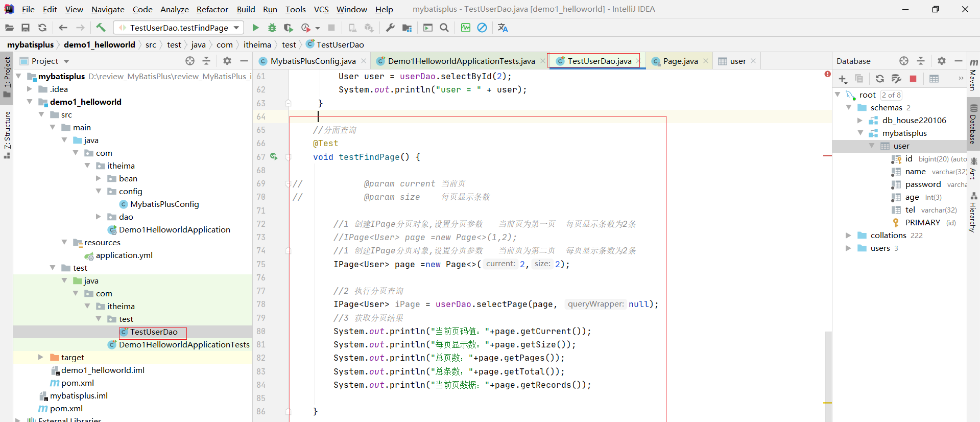The image size is (980, 422).
Task: Collapse the schemas node in Database
Action: pos(848,107)
